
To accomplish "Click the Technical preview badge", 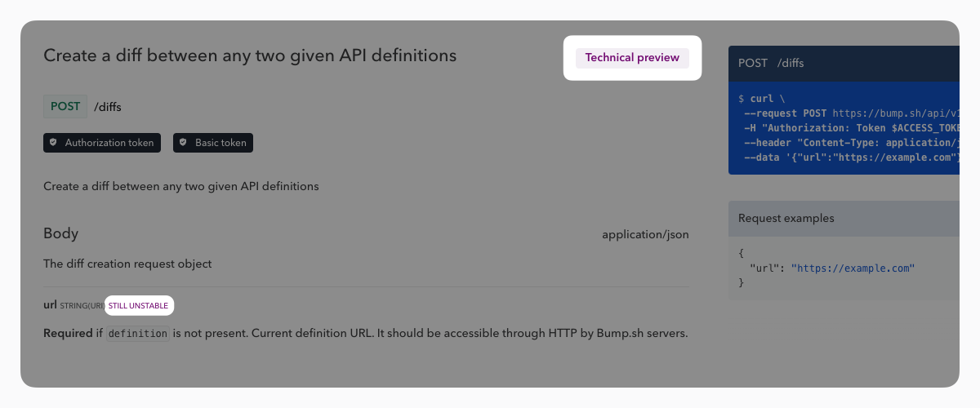I will coord(632,58).
